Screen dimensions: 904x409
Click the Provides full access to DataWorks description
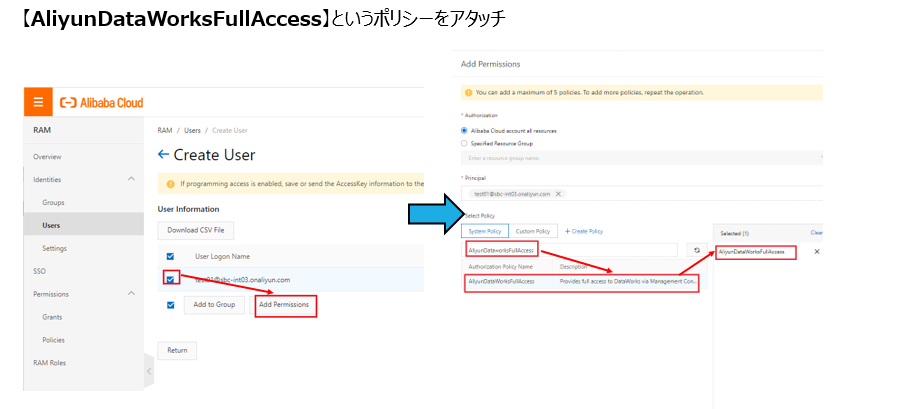click(x=628, y=282)
